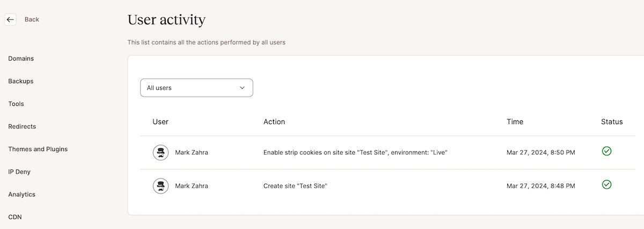Click the Back arrow icon
The width and height of the screenshot is (644, 229).
(x=10, y=19)
